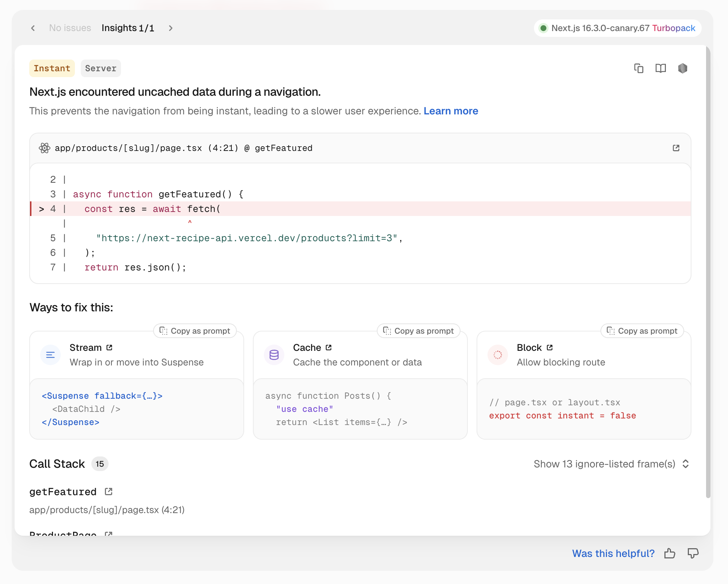
Task: Go to previous issue with left chevron
Action: [33, 28]
